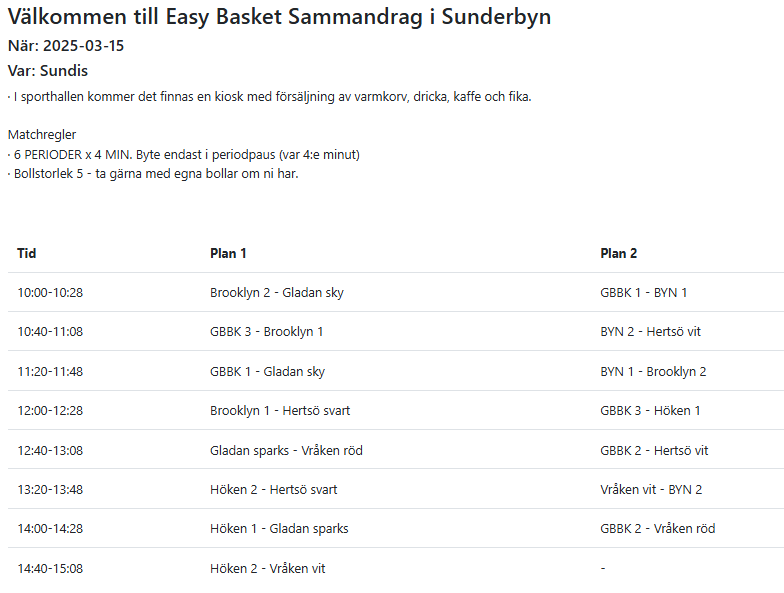Viewport: 784px width, 593px height.
Task: Click the 11:20-11:48 time slot cell
Action: coord(50,372)
